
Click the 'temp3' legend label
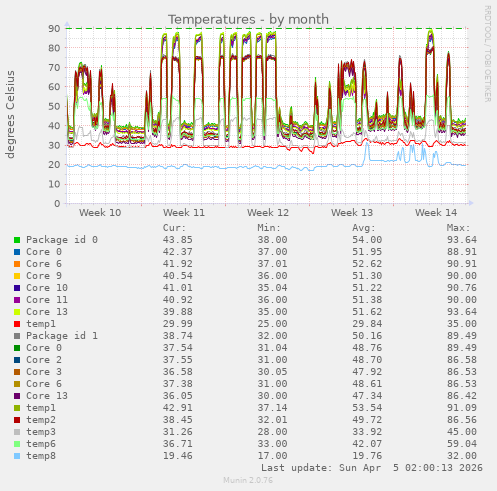(41, 432)
